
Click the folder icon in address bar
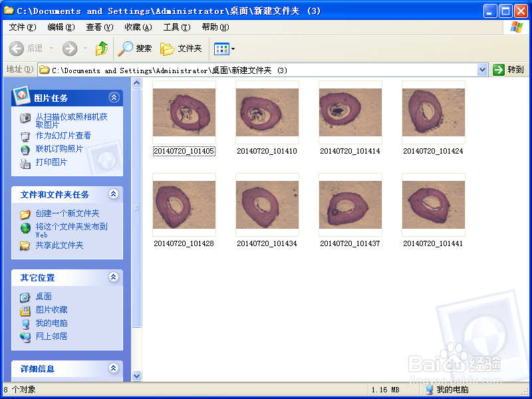(44, 70)
